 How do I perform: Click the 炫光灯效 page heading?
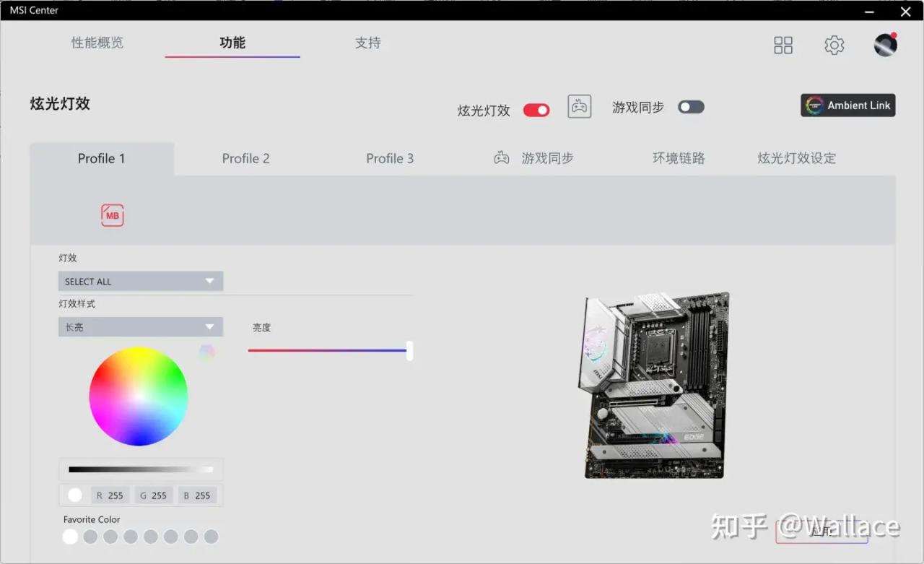(x=60, y=103)
